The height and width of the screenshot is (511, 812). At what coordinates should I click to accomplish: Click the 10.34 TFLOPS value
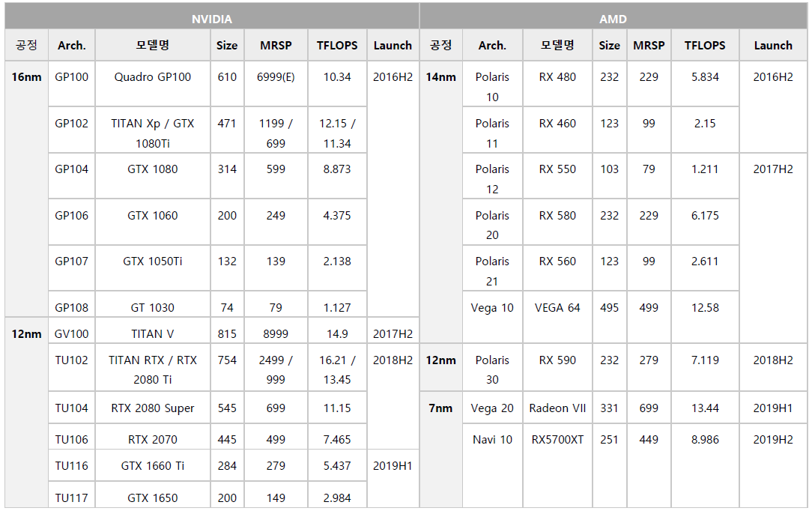point(337,77)
